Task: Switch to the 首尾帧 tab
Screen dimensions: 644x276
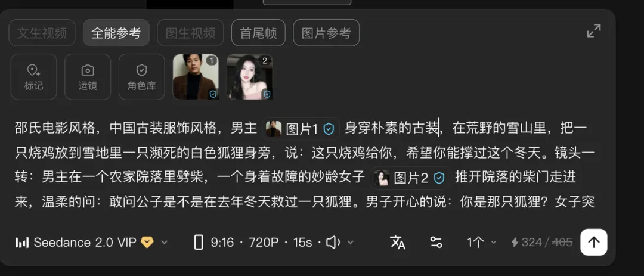Action: point(258,33)
